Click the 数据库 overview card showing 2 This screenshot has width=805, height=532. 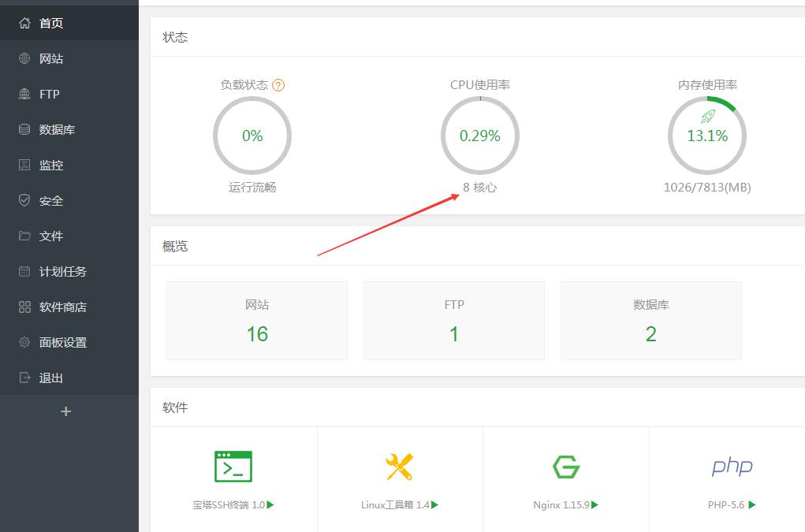tap(651, 321)
